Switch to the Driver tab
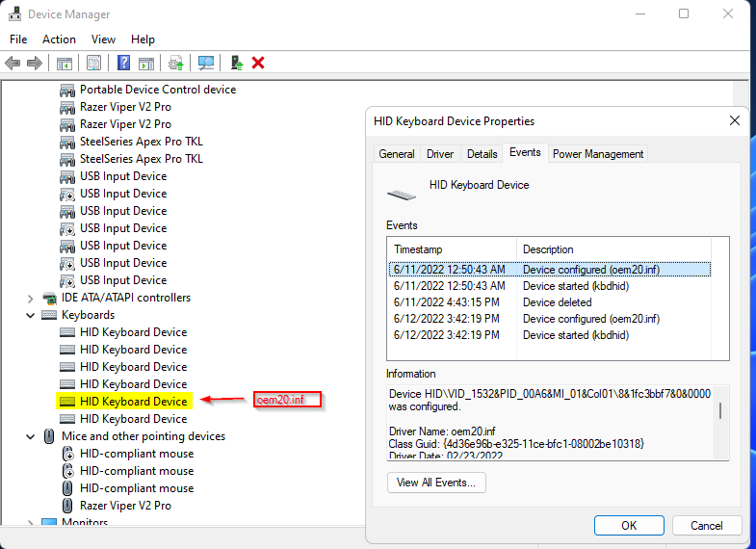The width and height of the screenshot is (756, 549). point(440,154)
